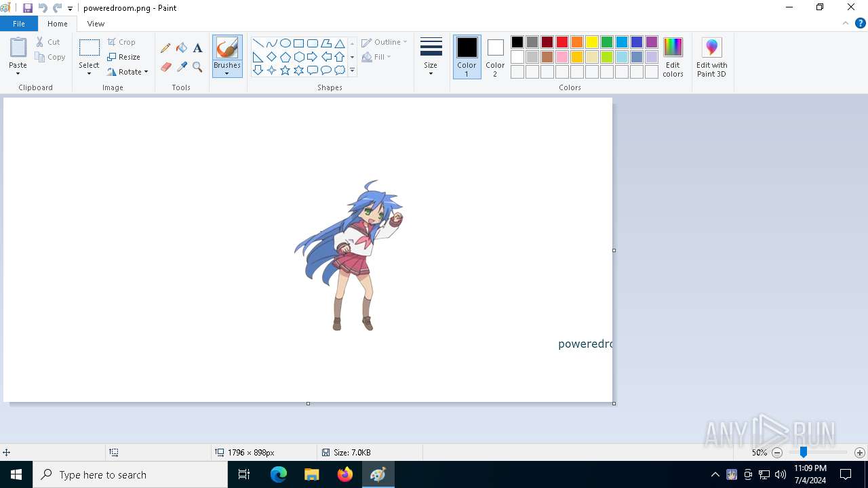Choose the Down arrow shape
Image resolution: width=868 pixels, height=488 pixels.
pyautogui.click(x=258, y=70)
